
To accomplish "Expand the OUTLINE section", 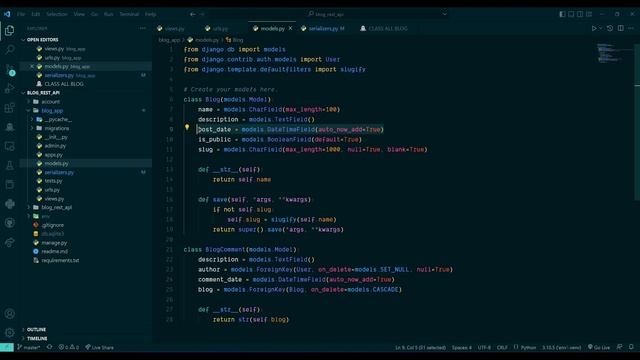I will [x=36, y=329].
